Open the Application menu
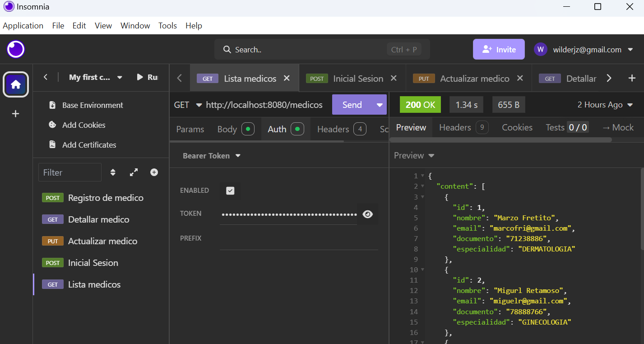 pos(23,26)
